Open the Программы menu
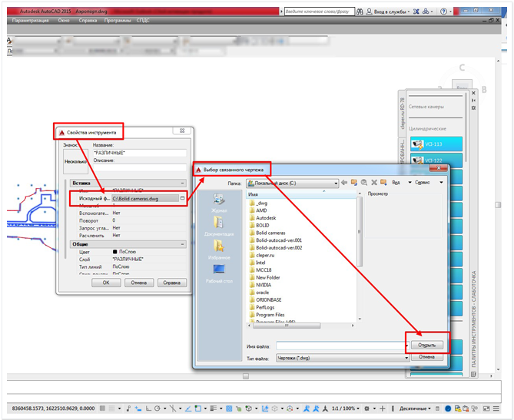 point(118,20)
